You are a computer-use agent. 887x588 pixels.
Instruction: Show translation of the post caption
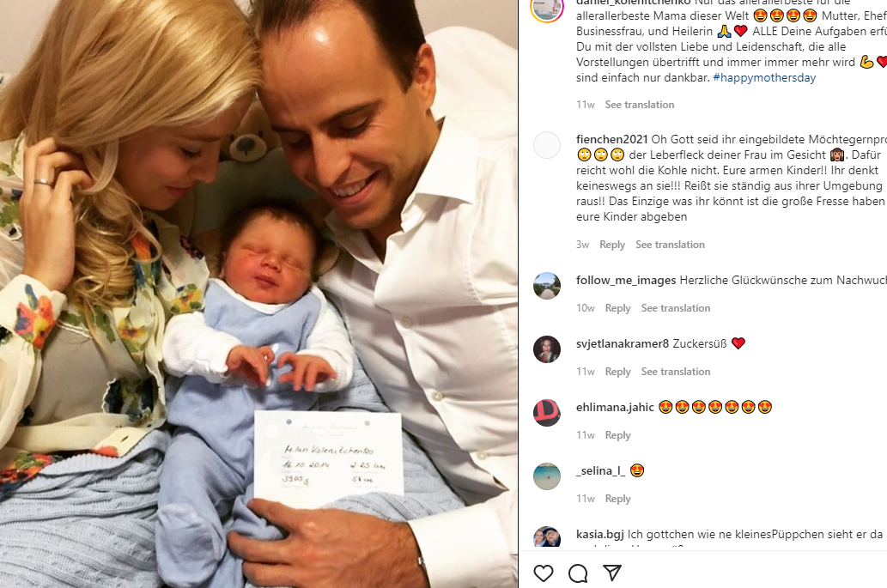click(639, 105)
